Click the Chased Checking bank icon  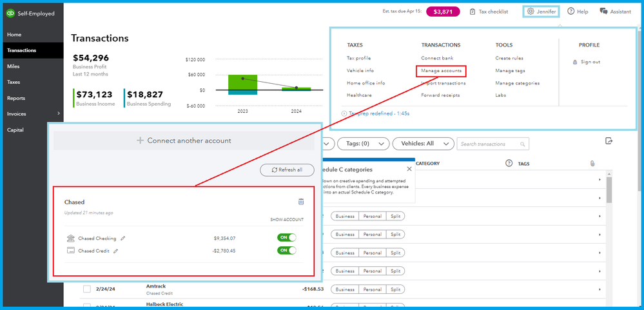(71, 238)
